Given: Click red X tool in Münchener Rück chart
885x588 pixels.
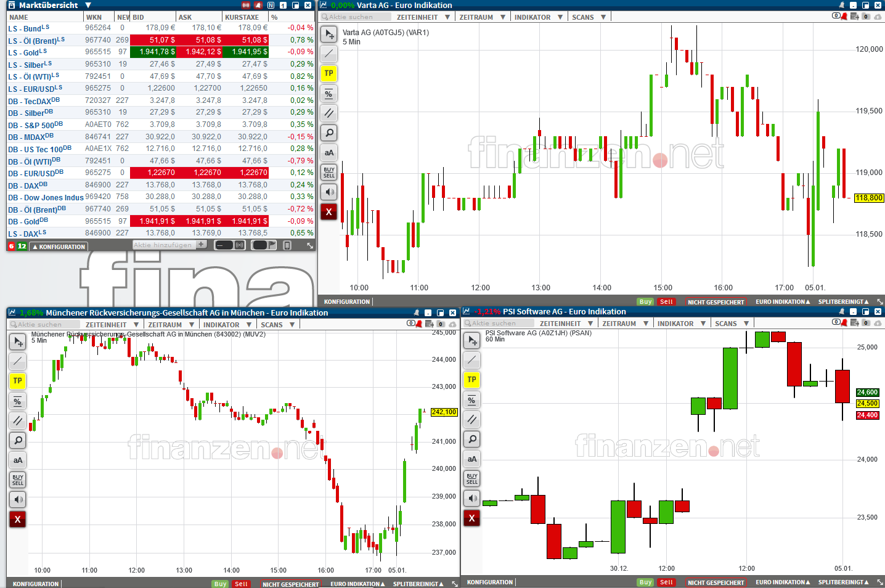Looking at the screenshot, I should coord(18,520).
